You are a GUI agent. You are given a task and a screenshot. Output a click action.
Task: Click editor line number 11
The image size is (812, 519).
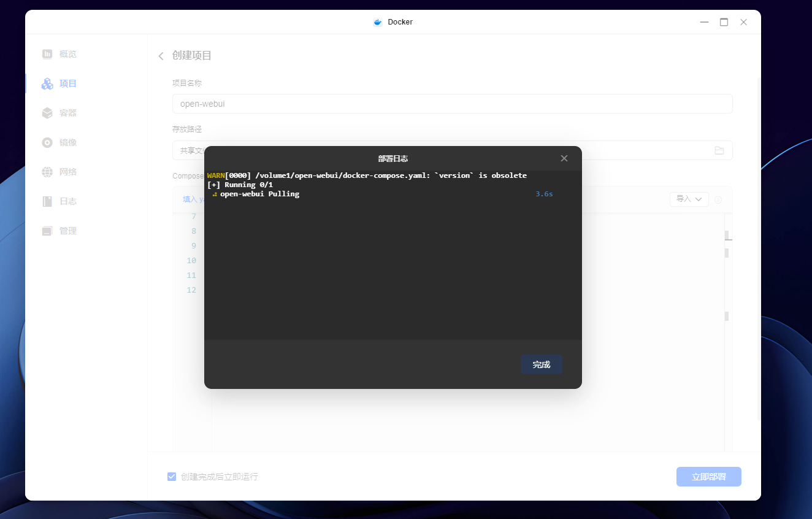click(x=191, y=275)
